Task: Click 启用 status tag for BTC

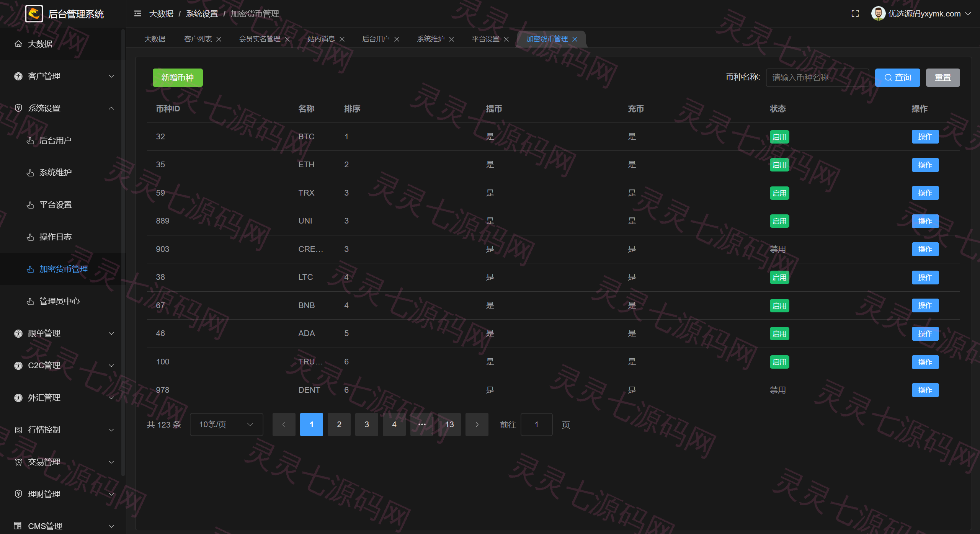Action: click(779, 137)
